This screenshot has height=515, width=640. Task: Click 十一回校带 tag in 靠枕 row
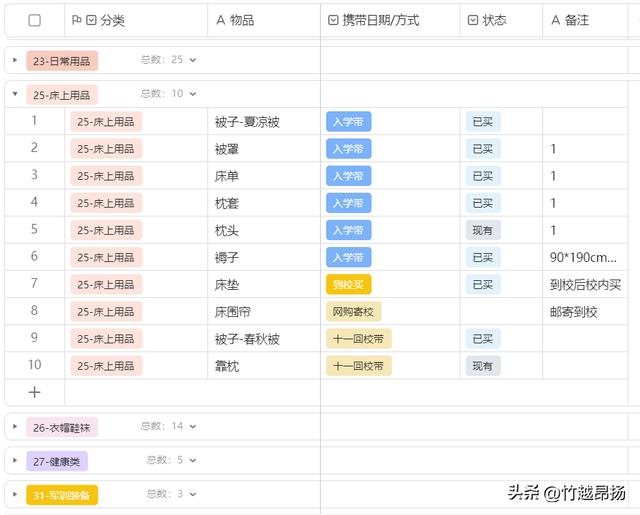tap(359, 366)
